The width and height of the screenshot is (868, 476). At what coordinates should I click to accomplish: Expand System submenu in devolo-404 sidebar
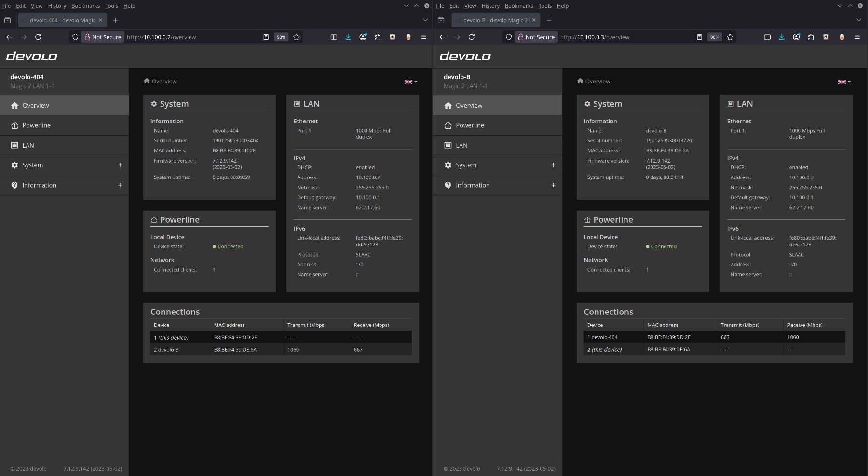(x=120, y=165)
